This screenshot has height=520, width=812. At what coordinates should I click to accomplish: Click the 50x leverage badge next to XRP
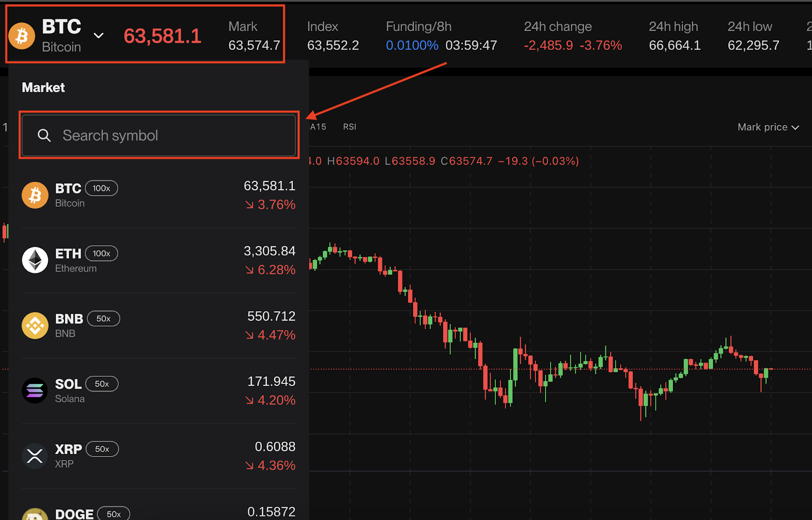103,449
